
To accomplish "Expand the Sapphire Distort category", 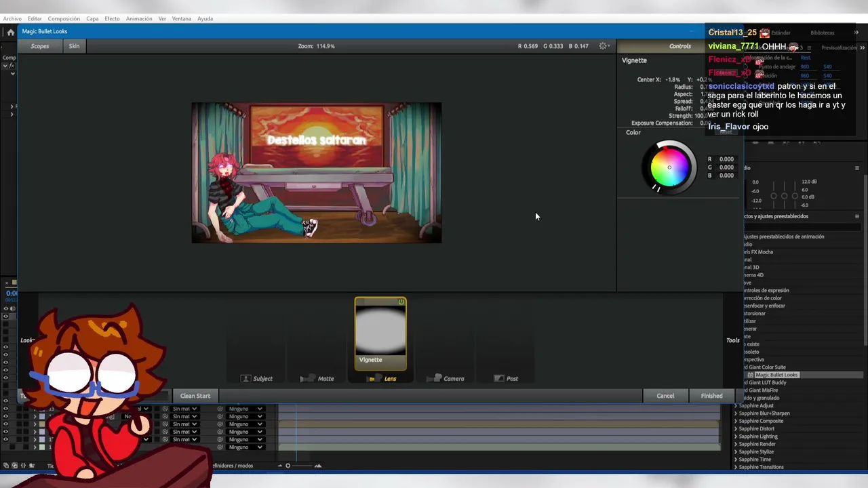I will (x=736, y=429).
